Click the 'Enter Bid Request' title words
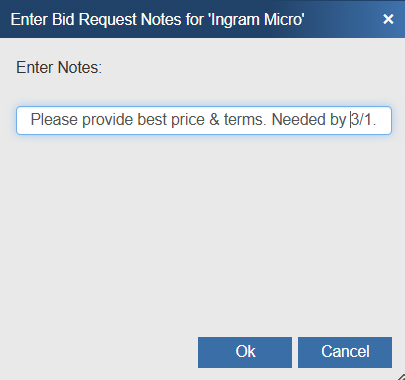 74,19
